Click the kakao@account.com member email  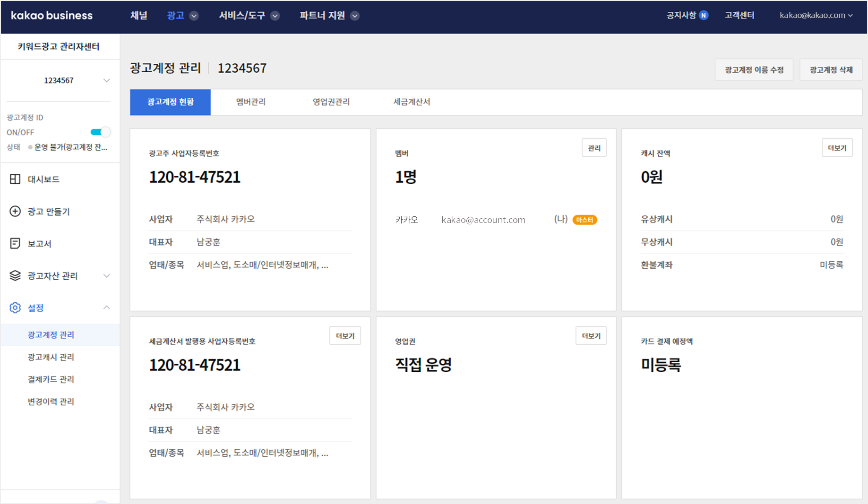[x=483, y=220]
